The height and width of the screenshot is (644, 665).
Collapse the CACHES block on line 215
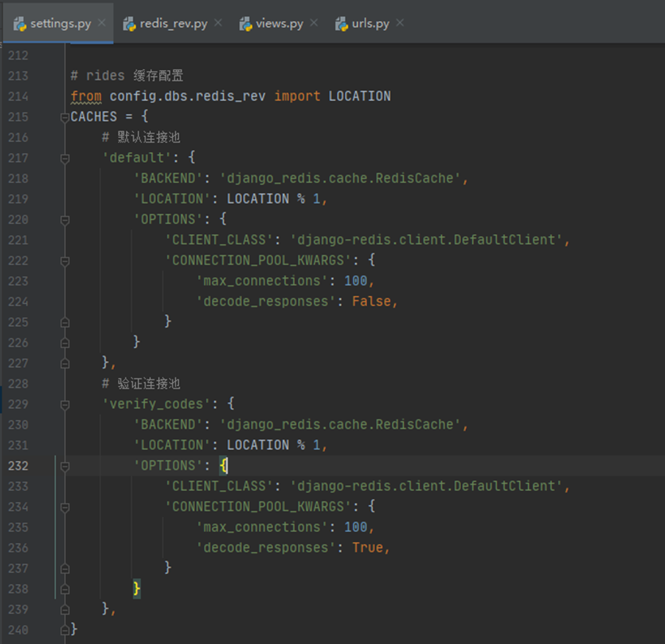point(64,117)
